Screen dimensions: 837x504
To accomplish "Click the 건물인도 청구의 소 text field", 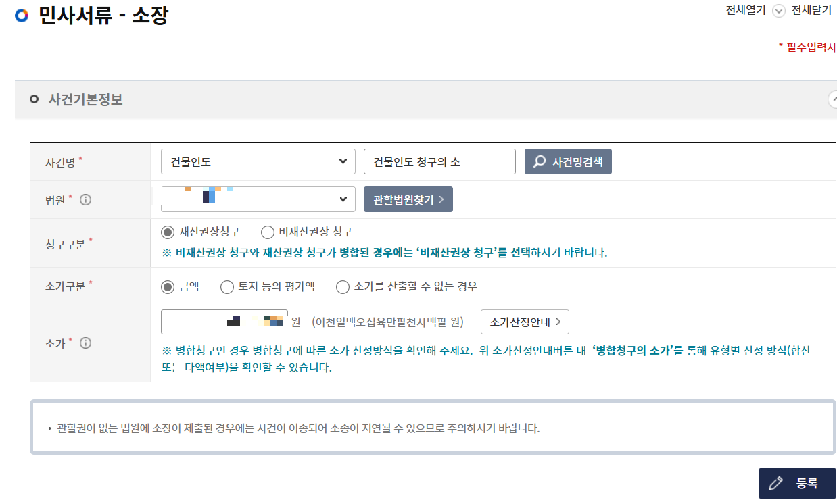I will coord(439,161).
